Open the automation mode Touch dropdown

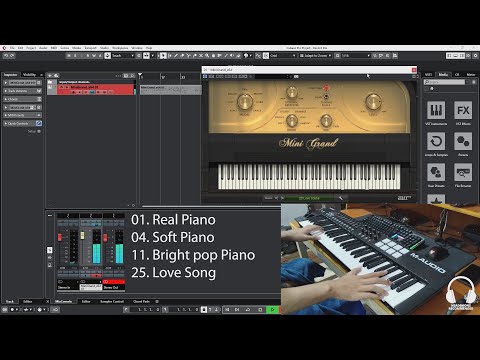click(x=123, y=56)
